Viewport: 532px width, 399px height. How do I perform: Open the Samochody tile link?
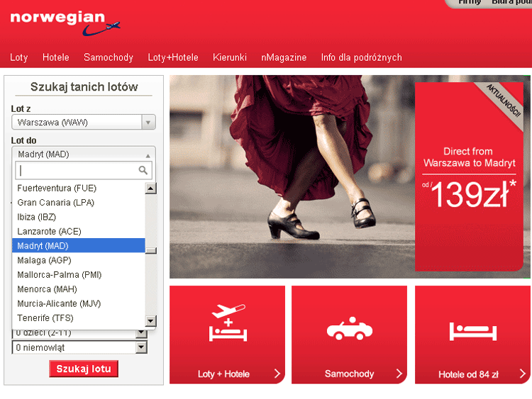(x=349, y=335)
